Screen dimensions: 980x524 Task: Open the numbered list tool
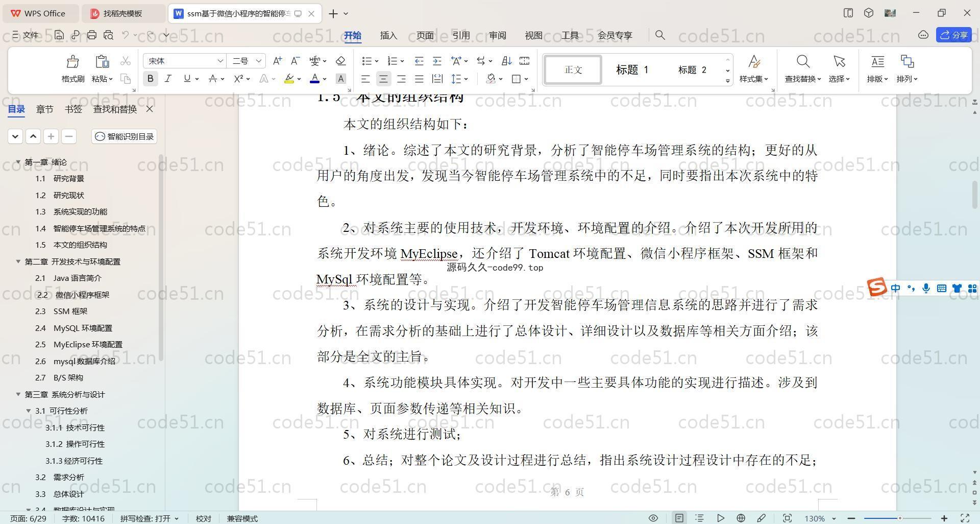(393, 61)
